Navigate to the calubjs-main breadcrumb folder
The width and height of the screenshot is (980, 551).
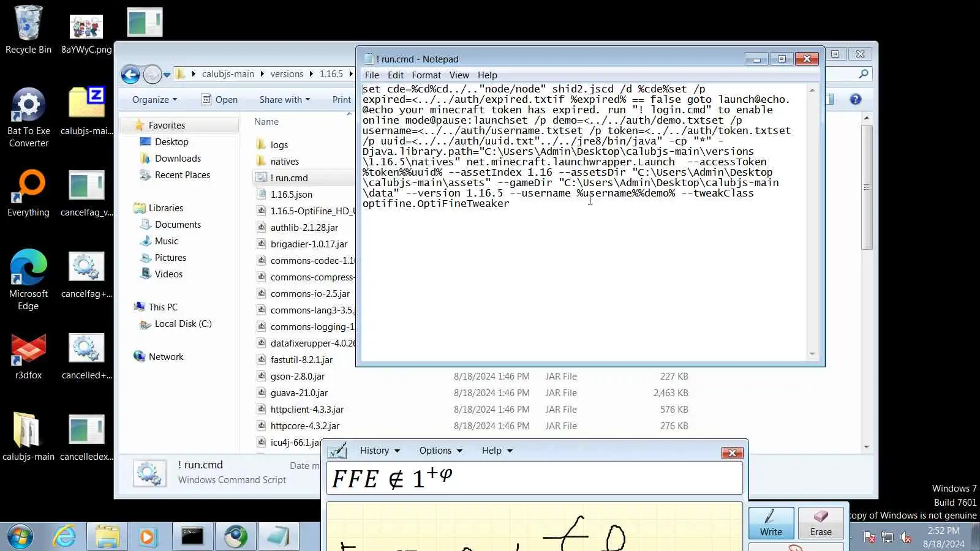click(228, 74)
